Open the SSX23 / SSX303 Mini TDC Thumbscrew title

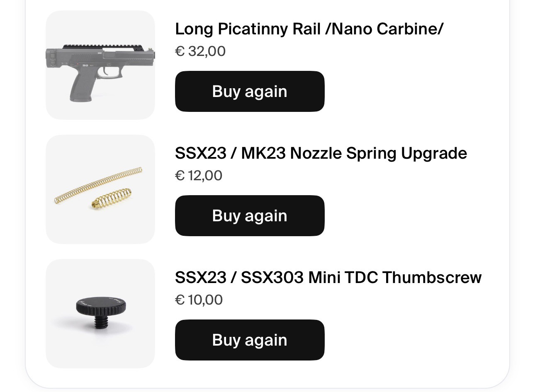click(x=328, y=278)
